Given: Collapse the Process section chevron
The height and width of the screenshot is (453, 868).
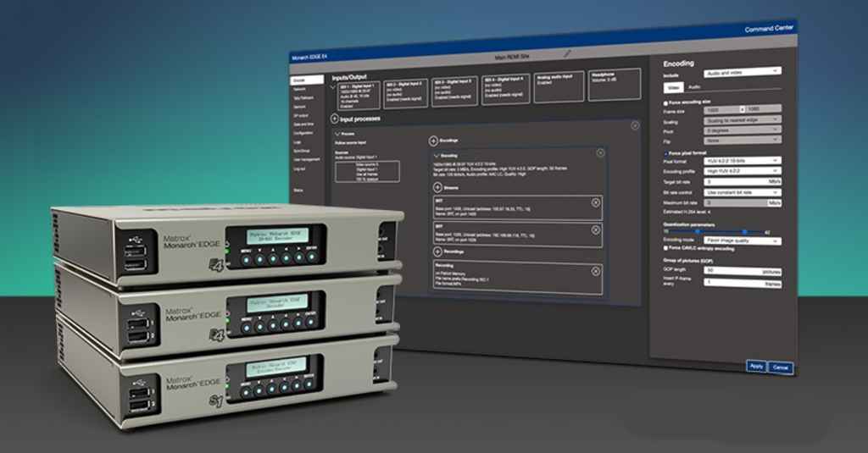Looking at the screenshot, I should point(337,134).
